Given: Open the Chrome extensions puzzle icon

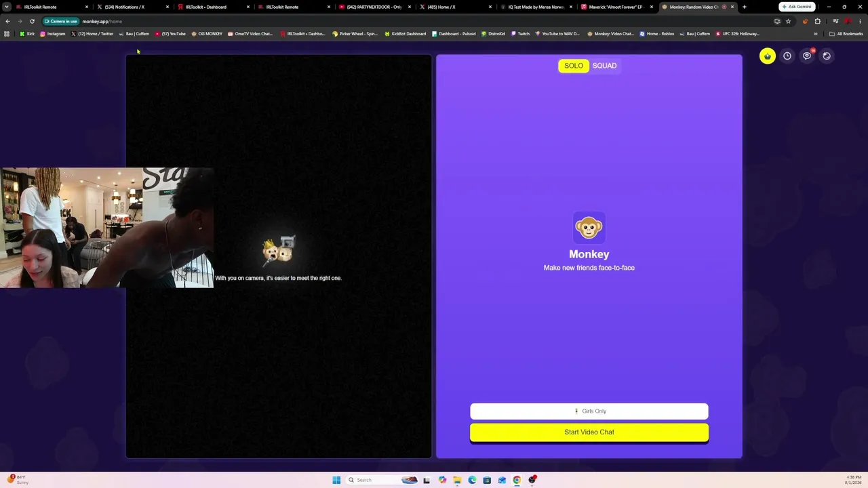Looking at the screenshot, I should click(x=817, y=21).
